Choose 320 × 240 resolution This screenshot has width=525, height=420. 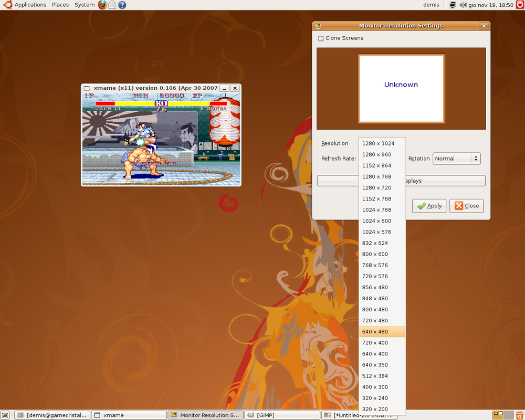382,397
